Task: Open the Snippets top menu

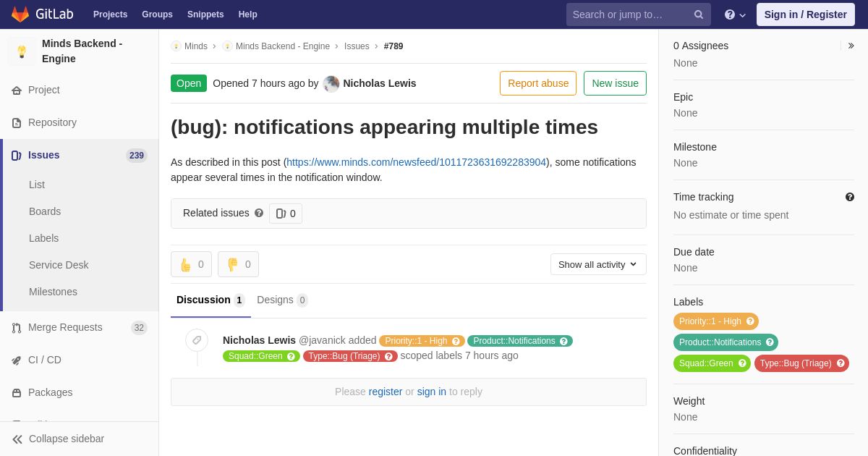Action: coord(205,14)
